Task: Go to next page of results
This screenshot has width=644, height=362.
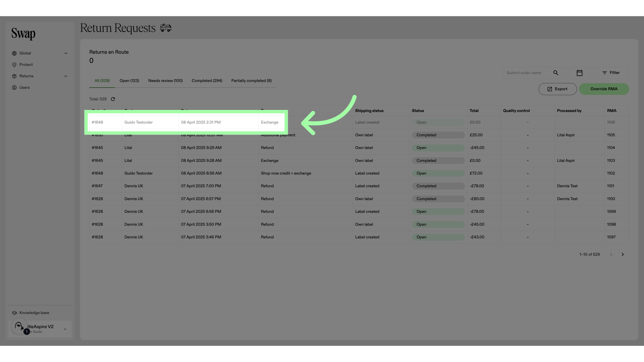Action: 623,254
